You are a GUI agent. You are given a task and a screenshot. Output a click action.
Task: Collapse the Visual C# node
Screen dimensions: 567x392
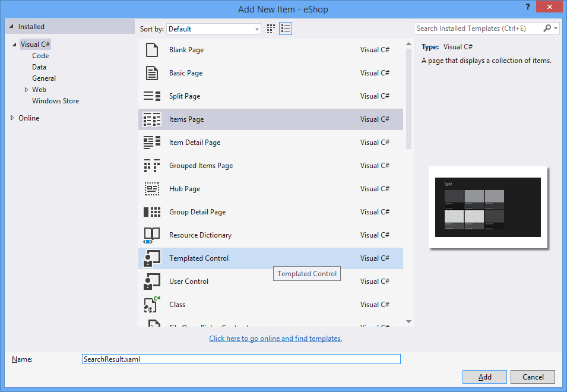coord(14,44)
